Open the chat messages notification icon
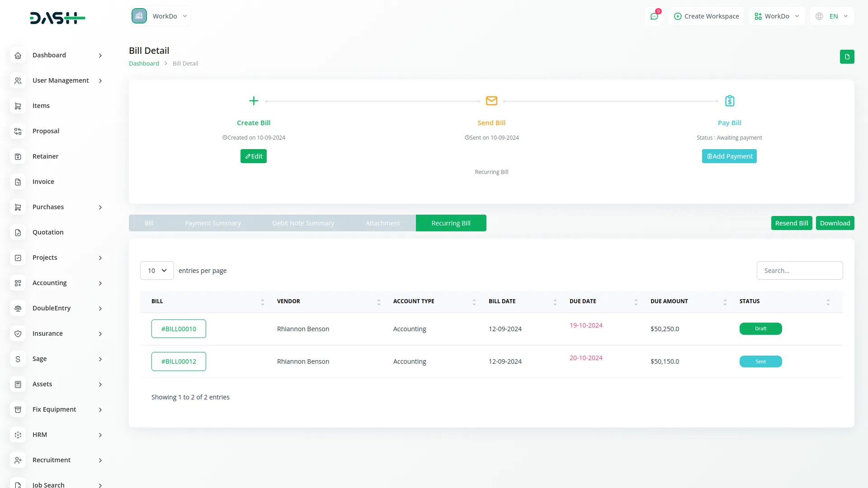 tap(654, 16)
